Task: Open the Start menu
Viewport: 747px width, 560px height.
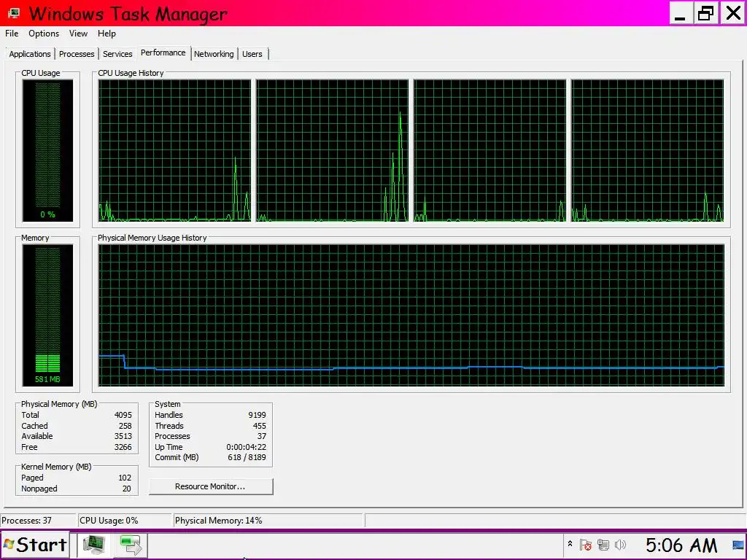Action: click(35, 545)
